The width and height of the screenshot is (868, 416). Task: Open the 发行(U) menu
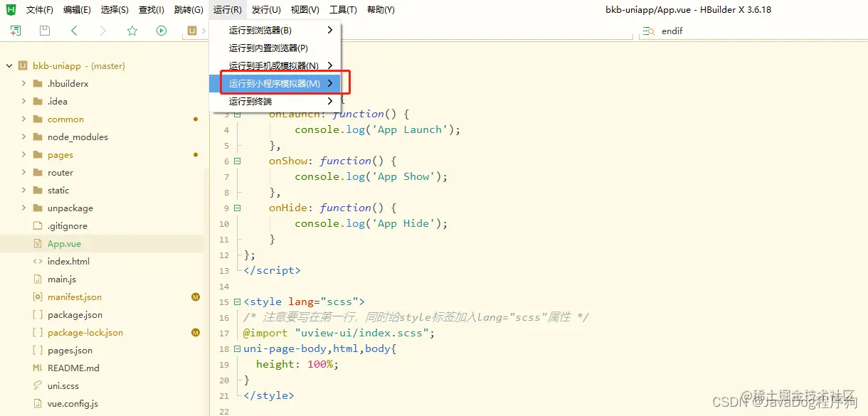pos(268,10)
